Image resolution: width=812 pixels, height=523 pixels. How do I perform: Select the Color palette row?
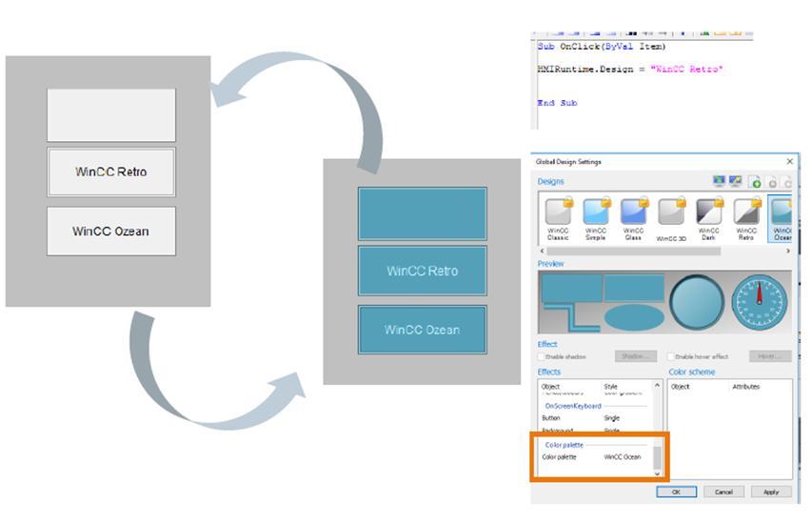[x=595, y=456]
